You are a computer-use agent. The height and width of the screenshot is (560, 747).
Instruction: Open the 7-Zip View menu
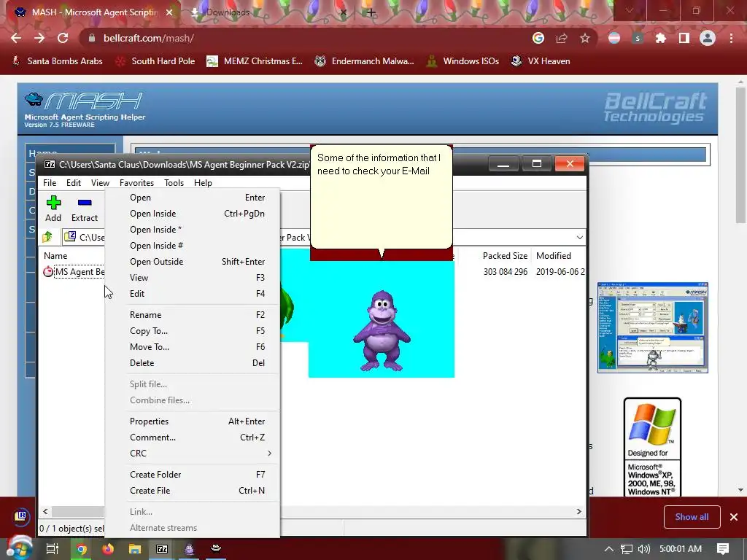click(x=100, y=183)
